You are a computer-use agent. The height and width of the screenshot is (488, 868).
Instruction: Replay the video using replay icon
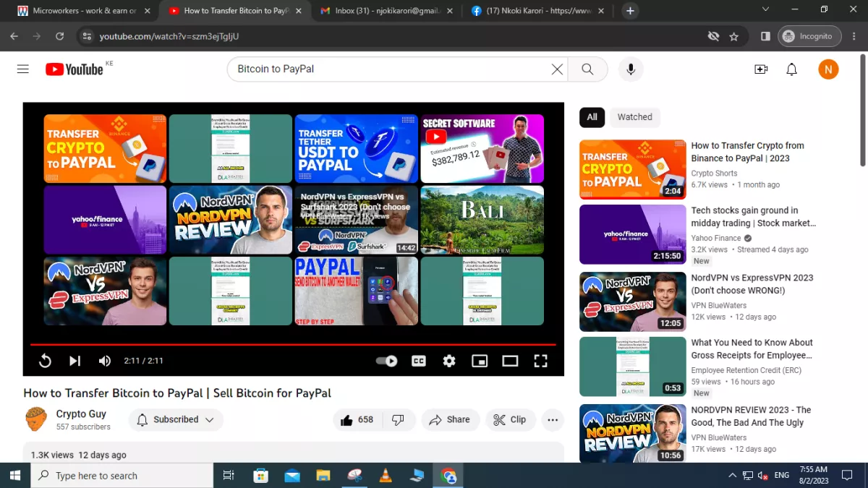[x=45, y=360]
